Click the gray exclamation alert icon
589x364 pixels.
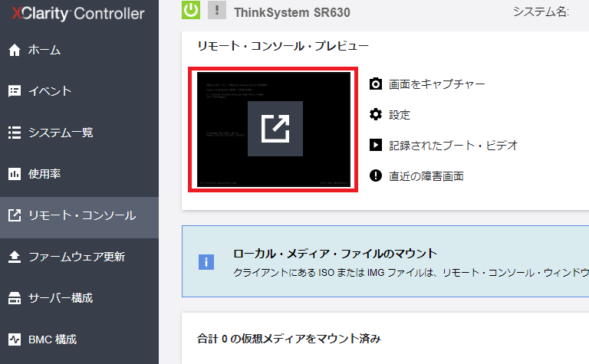(217, 9)
